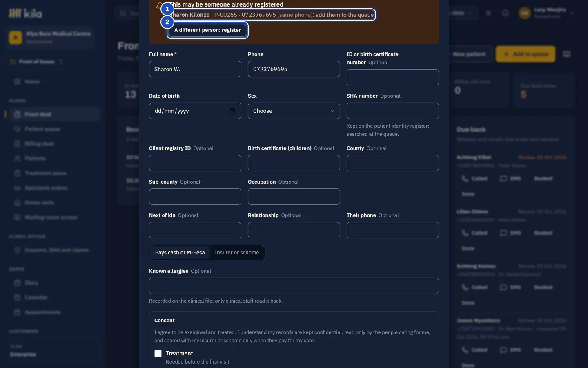Expand the Front of house selector
The width and height of the screenshot is (588, 368).
(x=37, y=62)
